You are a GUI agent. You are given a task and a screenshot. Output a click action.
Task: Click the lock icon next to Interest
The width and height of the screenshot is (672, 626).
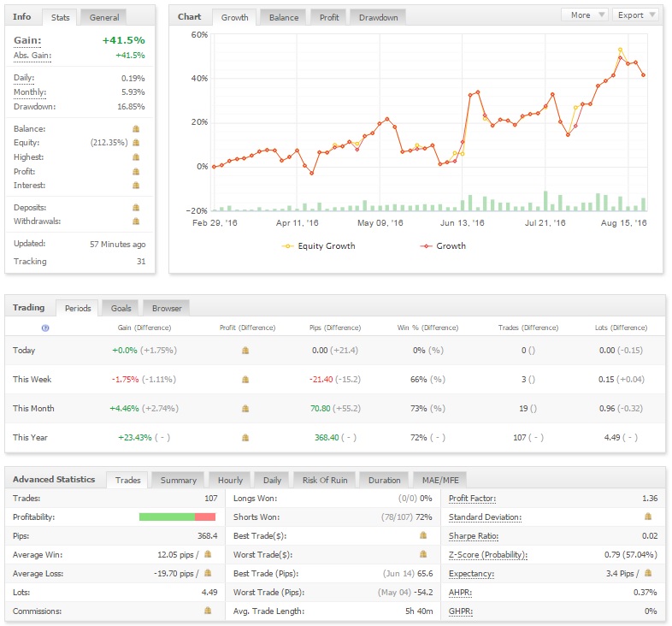click(x=136, y=186)
